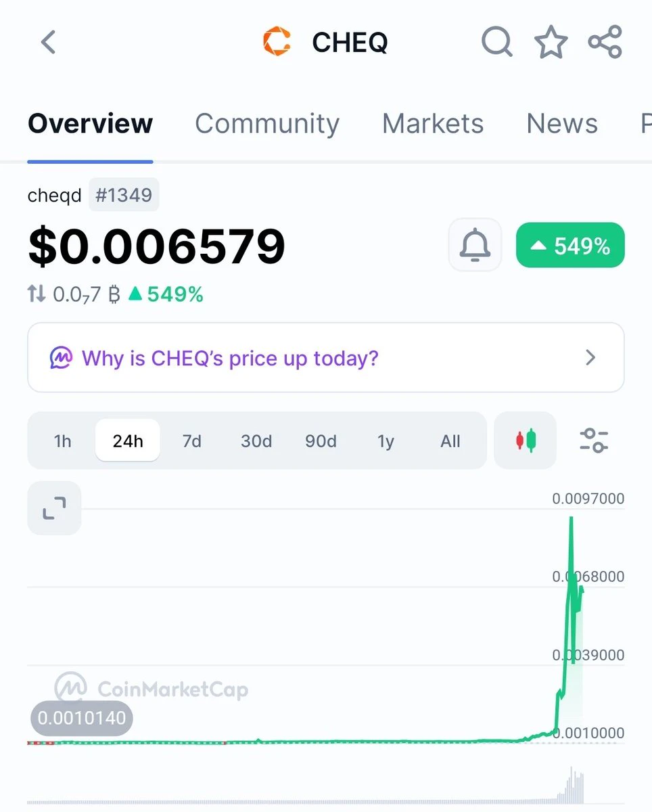Expand chart to fullscreen
652x812 pixels.
[x=54, y=508]
